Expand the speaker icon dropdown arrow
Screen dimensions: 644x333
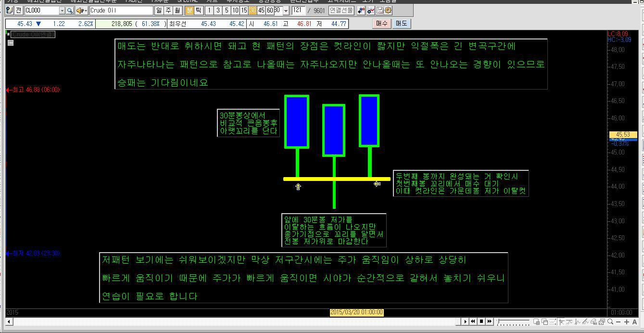tap(86, 11)
